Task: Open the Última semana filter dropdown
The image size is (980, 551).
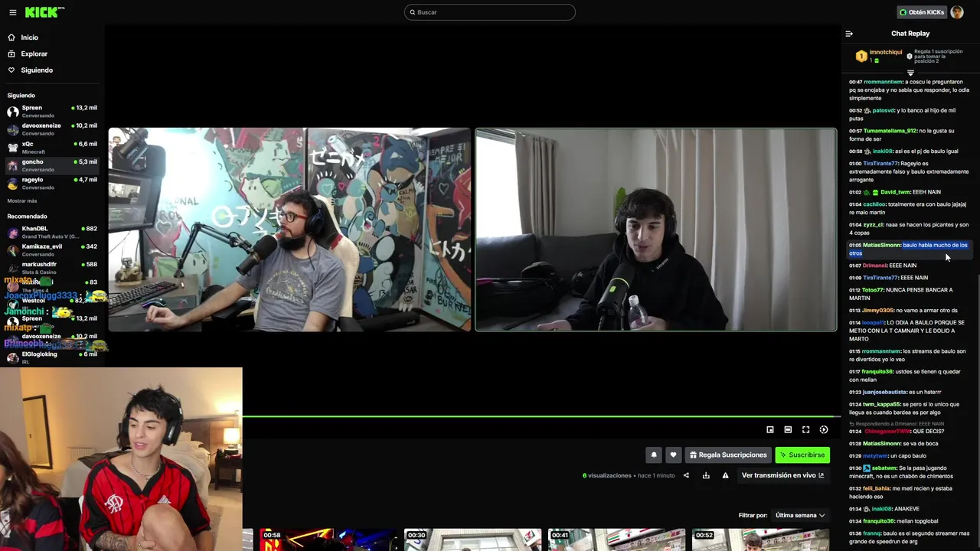Action: click(800, 515)
